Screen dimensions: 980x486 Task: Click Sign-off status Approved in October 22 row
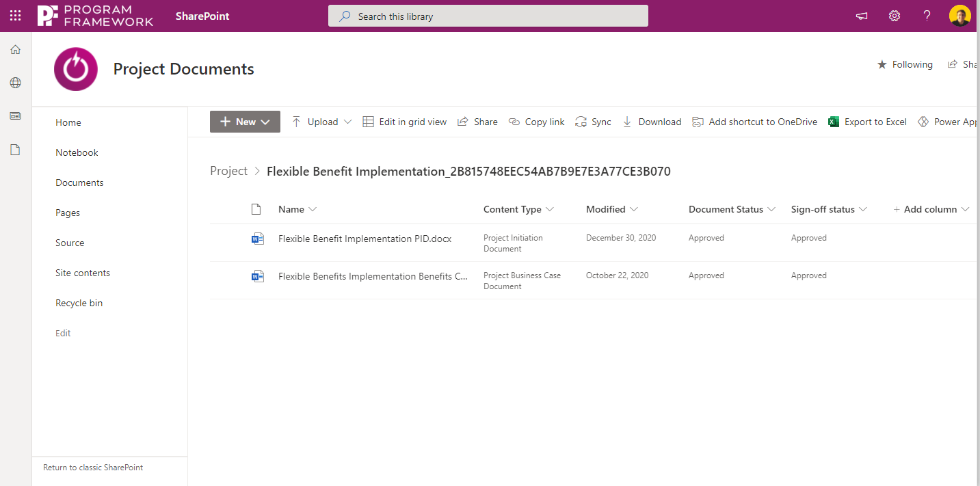tap(809, 275)
